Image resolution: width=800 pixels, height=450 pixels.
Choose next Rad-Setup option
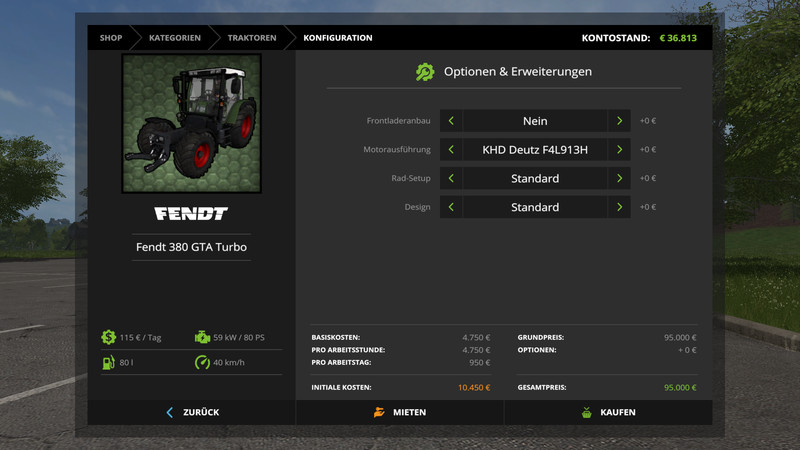619,178
